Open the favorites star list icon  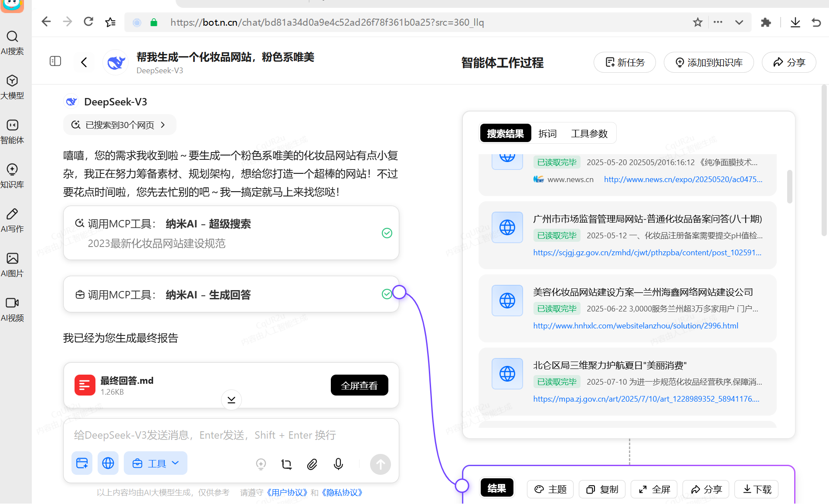pyautogui.click(x=110, y=22)
